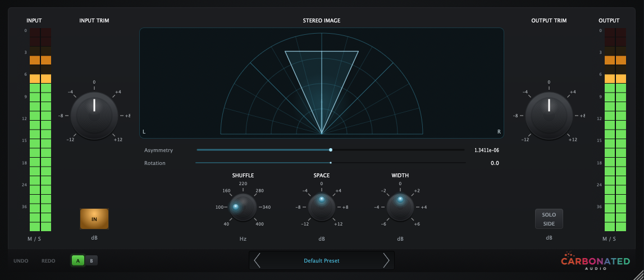Click the stereo image vectorscope display

pyautogui.click(x=321, y=81)
